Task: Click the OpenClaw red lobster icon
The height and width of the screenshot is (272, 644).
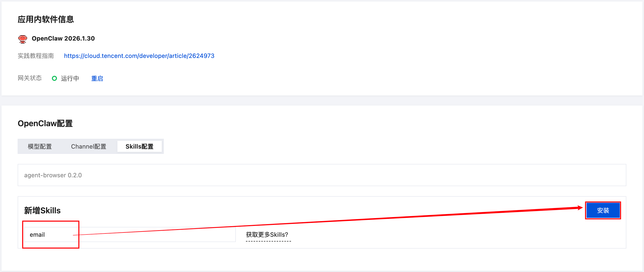Action: (x=23, y=39)
